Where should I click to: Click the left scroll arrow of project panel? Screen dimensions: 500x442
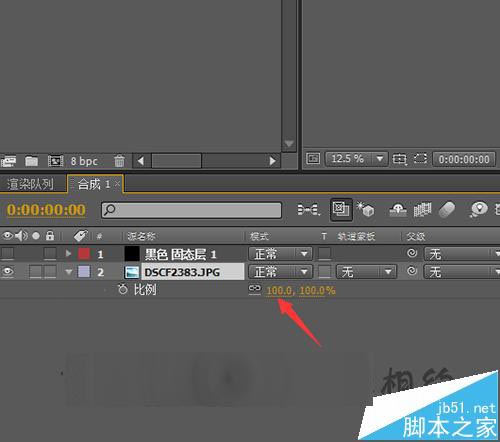(x=141, y=161)
